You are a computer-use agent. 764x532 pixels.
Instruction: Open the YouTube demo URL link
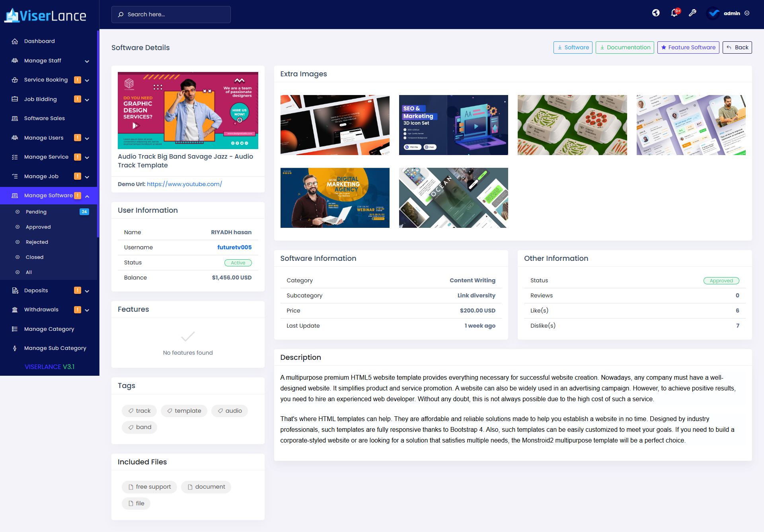184,184
